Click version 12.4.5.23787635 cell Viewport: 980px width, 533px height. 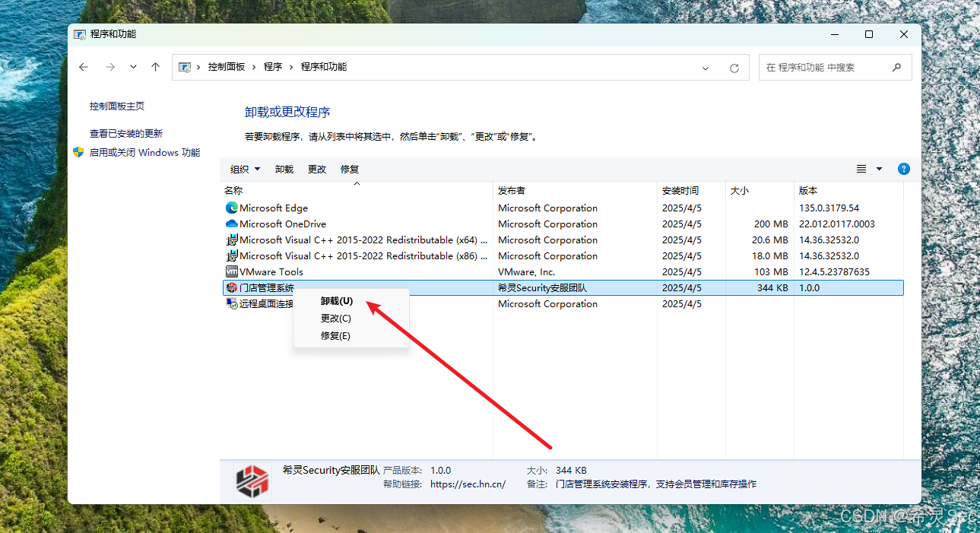click(x=834, y=271)
